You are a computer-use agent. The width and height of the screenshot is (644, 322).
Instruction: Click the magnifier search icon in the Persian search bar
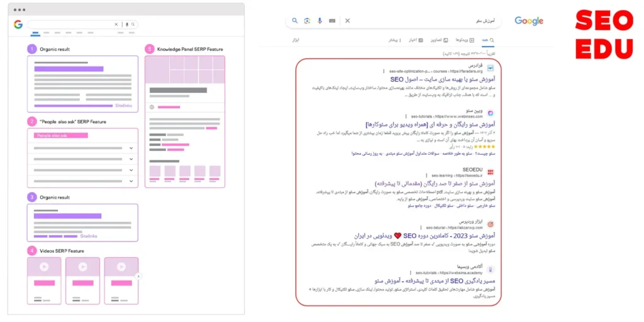294,21
